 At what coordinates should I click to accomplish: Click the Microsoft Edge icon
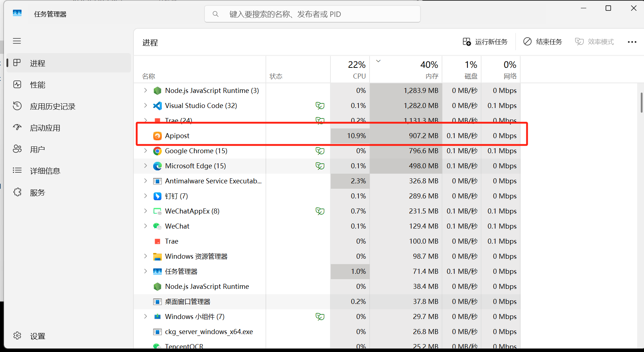[x=157, y=166]
